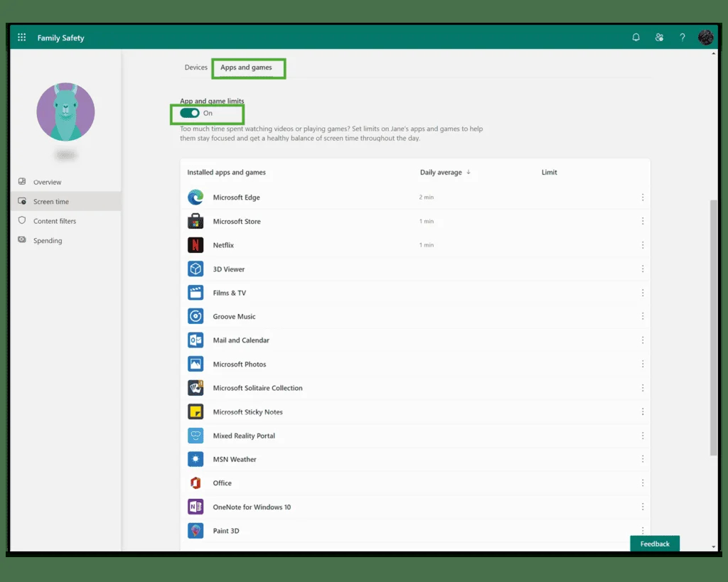728x582 pixels.
Task: Click the 3D Viewer app icon
Action: coord(196,269)
